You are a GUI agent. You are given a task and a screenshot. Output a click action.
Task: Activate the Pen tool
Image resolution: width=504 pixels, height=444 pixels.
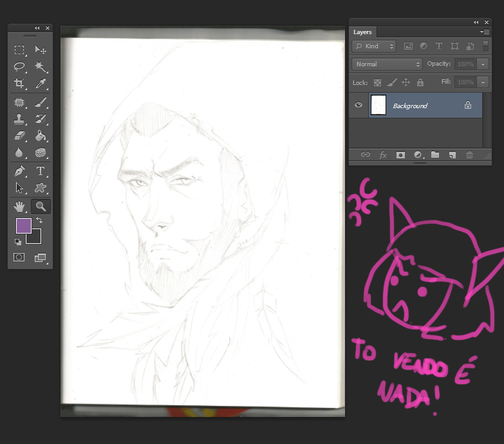[x=19, y=171]
